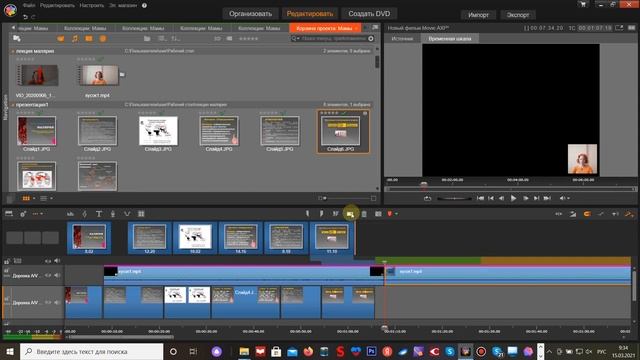The height and width of the screenshot is (360, 640).
Task: Click the folder icon in library toolbar
Action: point(147,39)
